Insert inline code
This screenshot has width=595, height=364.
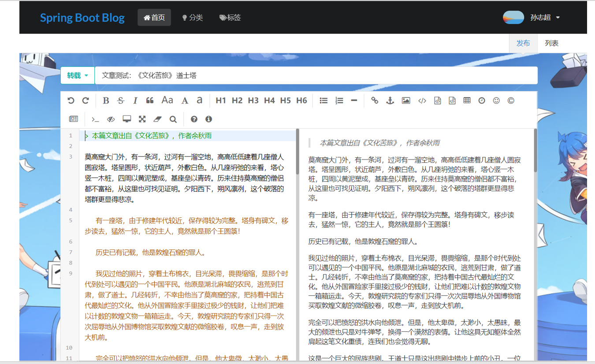pos(422,100)
